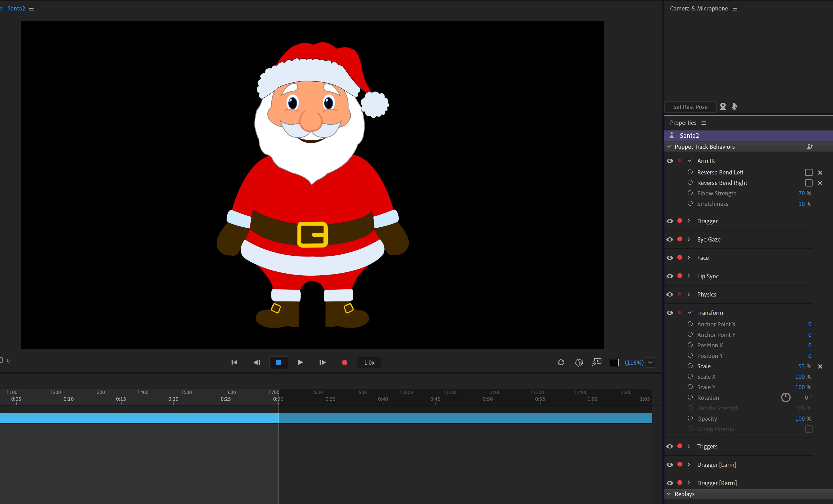
Task: Click the red Record button
Action: click(344, 362)
